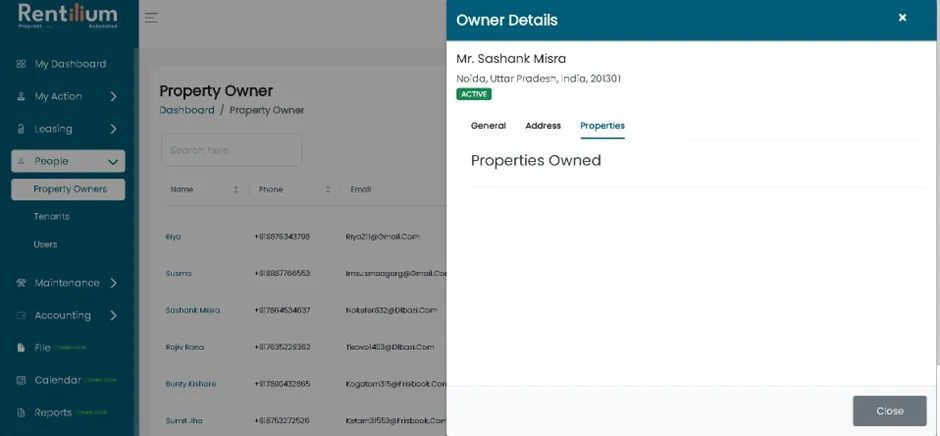This screenshot has height=436, width=940.
Task: Open owner Rajiv Rana's name link
Action: 185,347
